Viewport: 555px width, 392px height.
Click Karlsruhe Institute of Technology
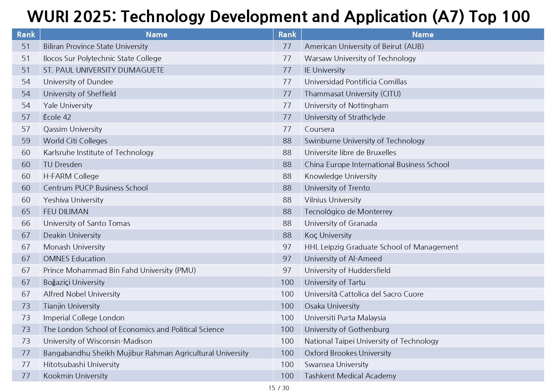[x=98, y=153]
